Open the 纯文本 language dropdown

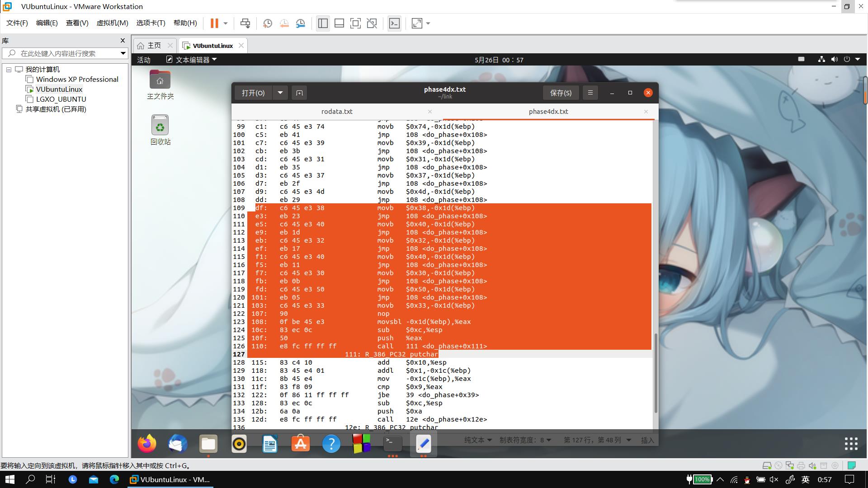[478, 440]
